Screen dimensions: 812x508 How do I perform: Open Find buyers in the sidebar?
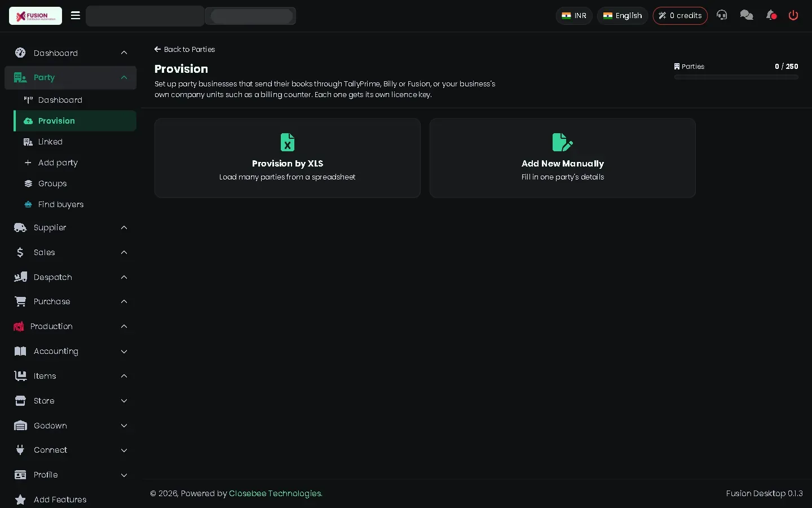click(x=75, y=204)
